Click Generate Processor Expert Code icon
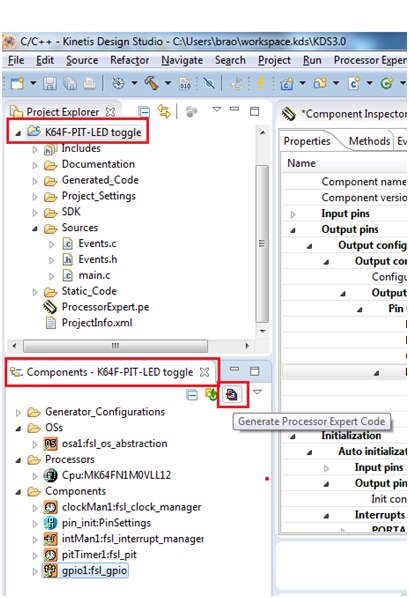The width and height of the screenshot is (409, 598). pos(232,394)
